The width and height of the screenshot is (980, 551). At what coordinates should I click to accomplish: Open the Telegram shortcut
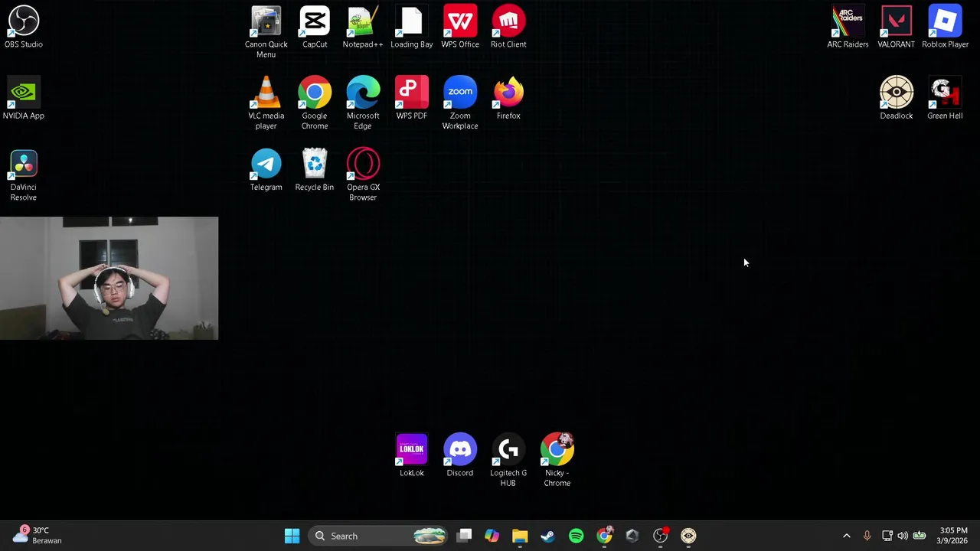(266, 170)
